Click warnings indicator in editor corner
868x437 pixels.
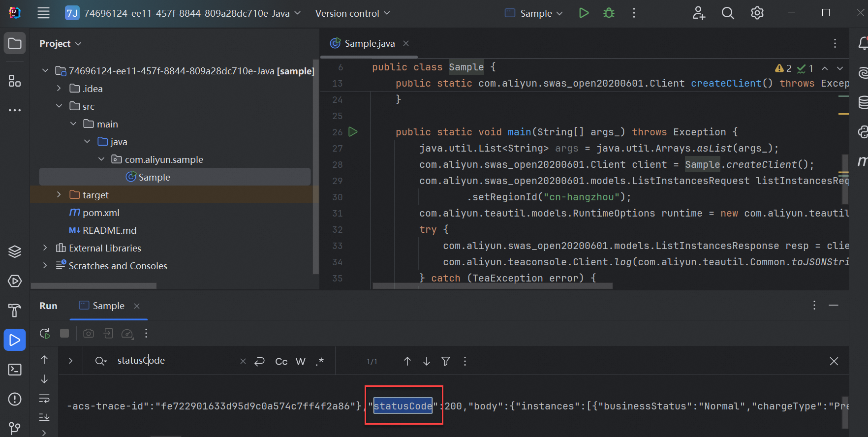[x=783, y=68]
